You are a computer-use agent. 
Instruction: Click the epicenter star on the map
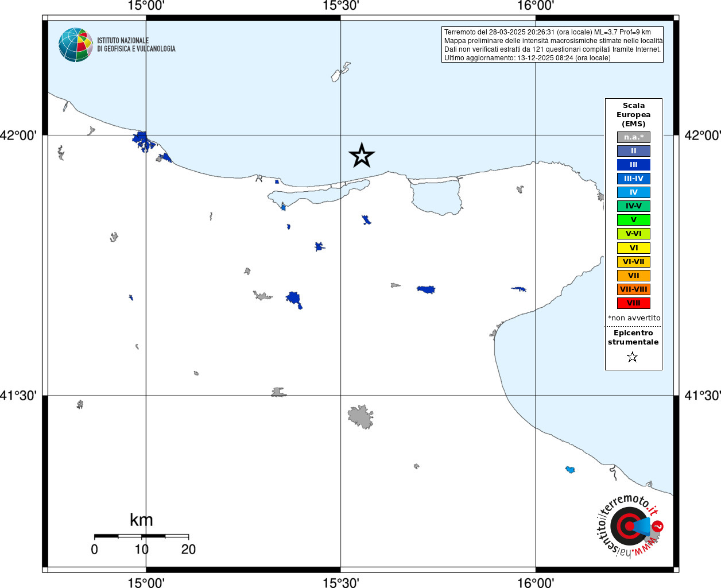click(362, 155)
